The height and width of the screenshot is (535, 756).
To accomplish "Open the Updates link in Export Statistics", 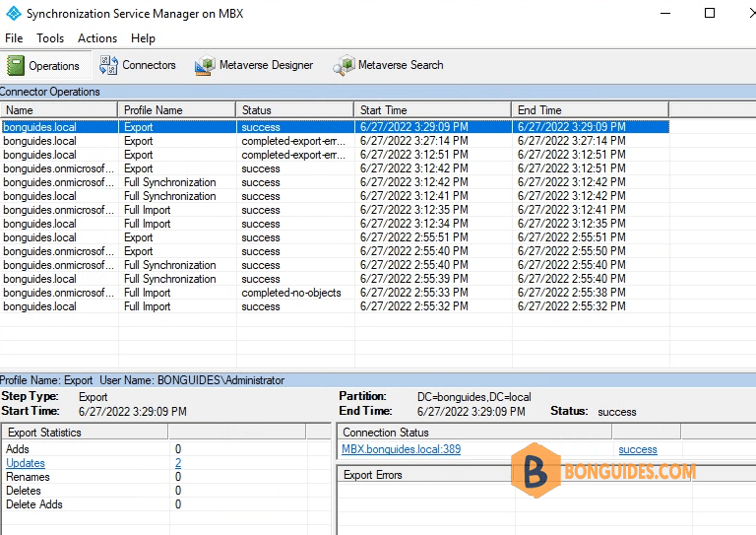I will [26, 463].
